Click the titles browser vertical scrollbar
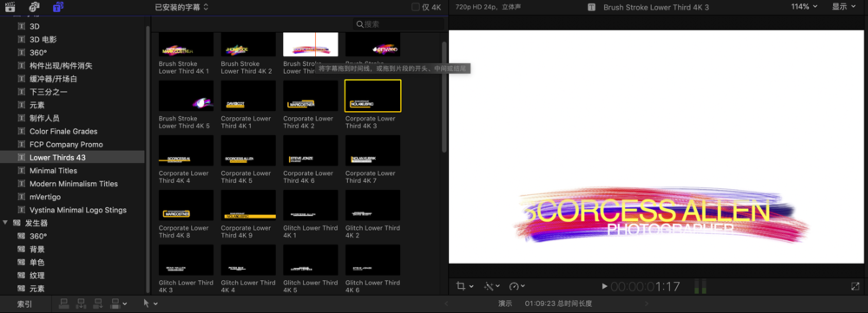Viewport: 868px width, 313px height. point(444,97)
